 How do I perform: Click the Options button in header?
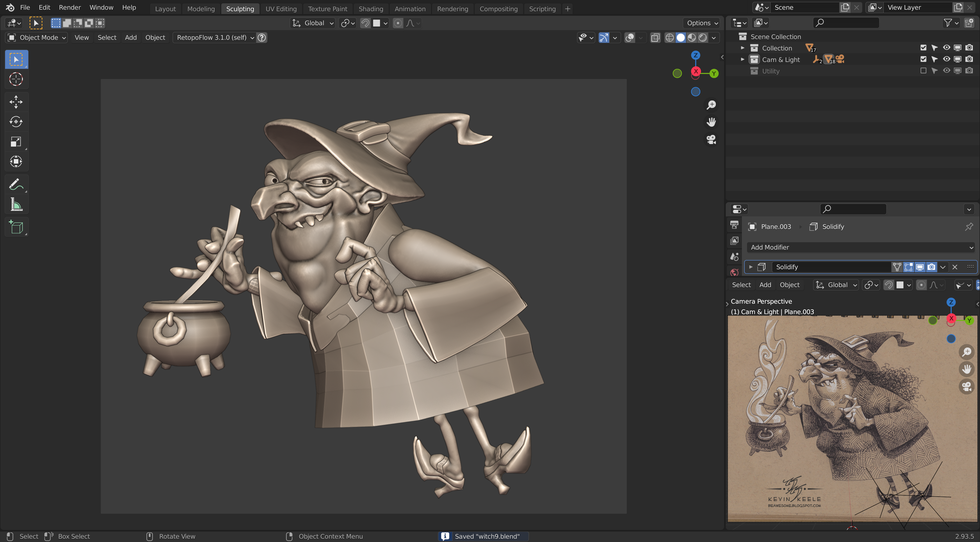pos(702,23)
